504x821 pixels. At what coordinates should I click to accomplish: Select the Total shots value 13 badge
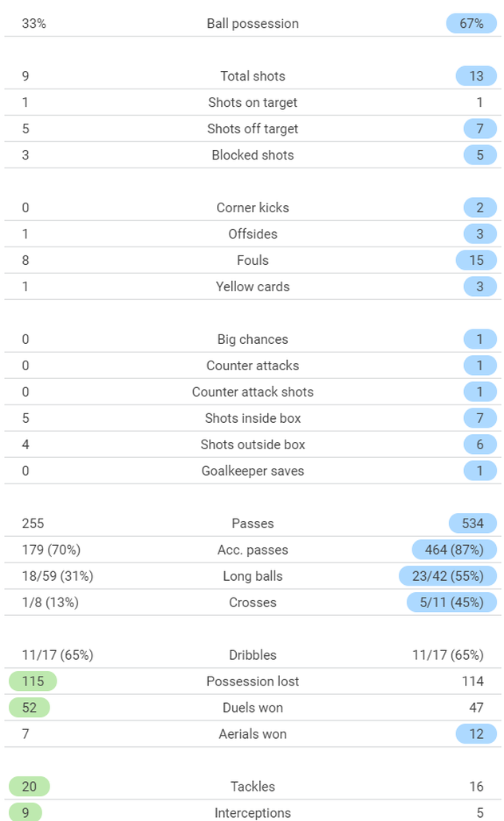pos(476,76)
